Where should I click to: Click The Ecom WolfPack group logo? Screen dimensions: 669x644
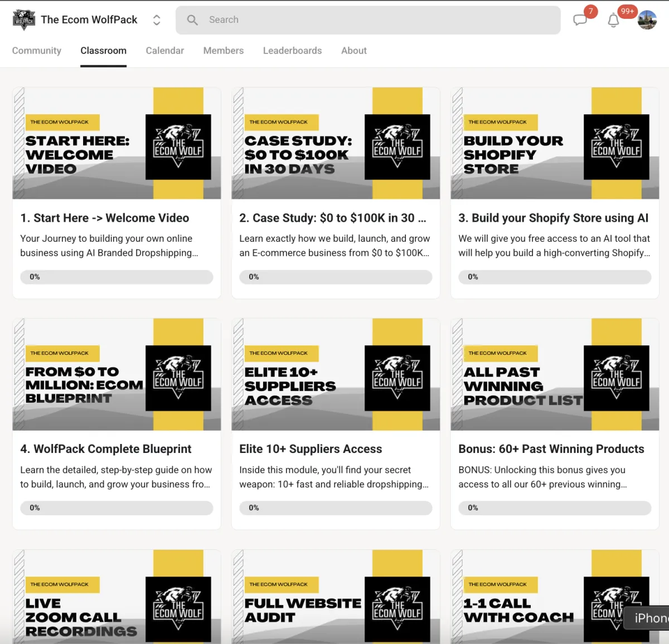[x=24, y=20]
